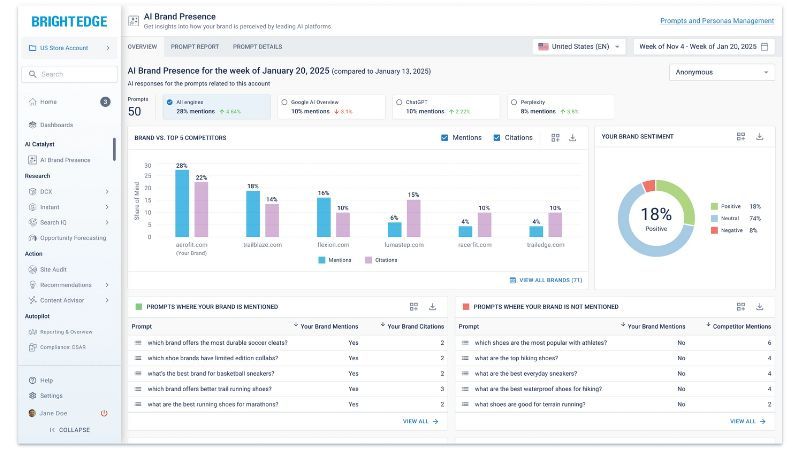Sort by Your Brand Citations column
800x450 pixels.
(413, 327)
